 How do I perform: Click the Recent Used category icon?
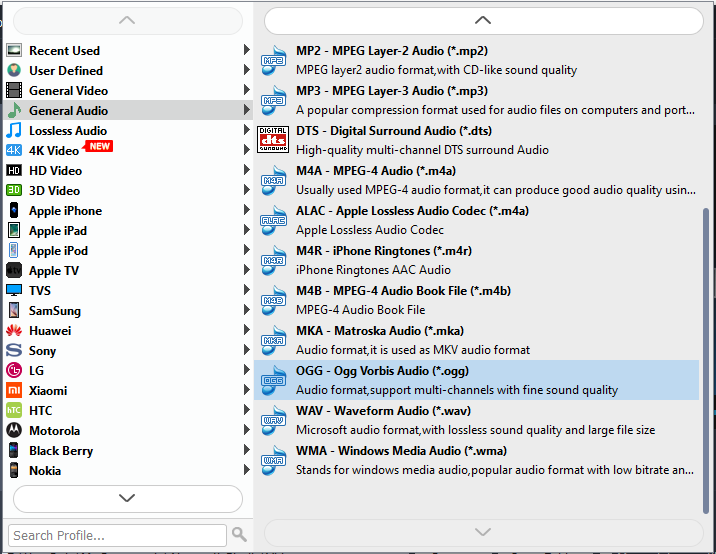point(14,50)
